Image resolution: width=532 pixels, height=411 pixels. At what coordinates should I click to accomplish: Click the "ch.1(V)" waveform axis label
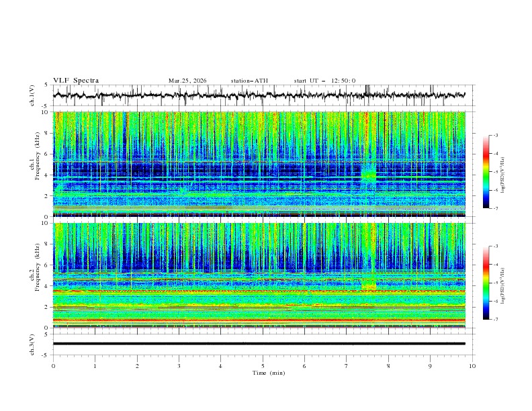click(32, 95)
